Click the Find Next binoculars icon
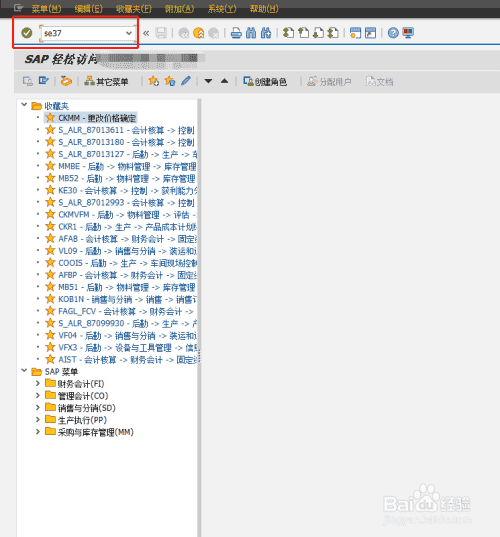 click(266, 33)
